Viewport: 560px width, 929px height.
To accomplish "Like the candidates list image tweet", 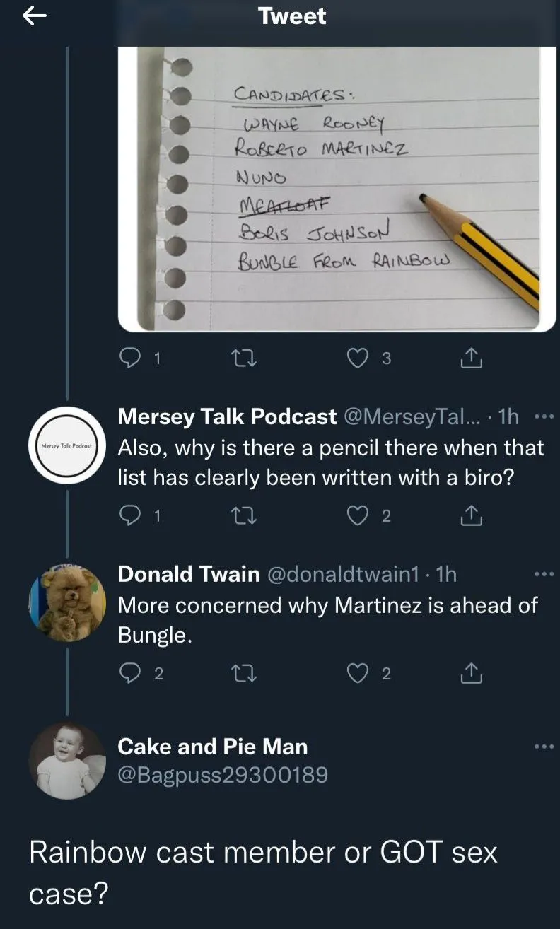I will [359, 359].
